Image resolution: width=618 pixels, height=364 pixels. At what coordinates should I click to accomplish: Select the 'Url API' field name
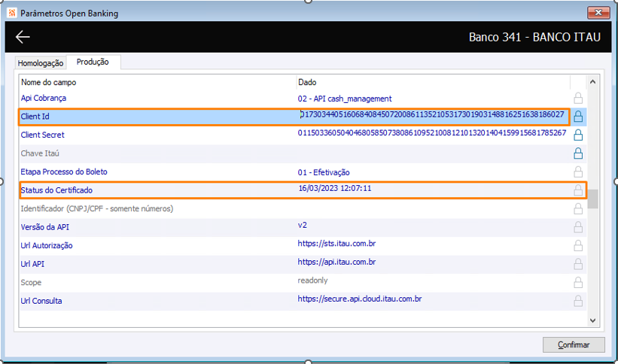[32, 264]
